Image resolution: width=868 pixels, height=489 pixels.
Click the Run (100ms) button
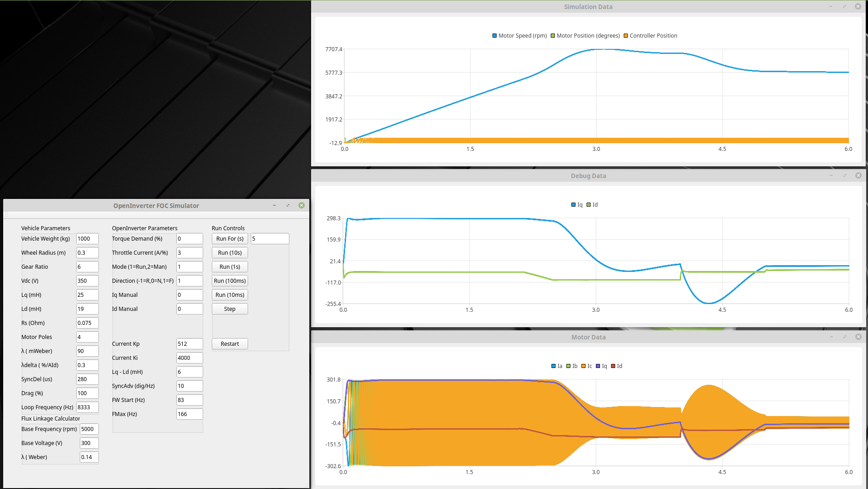point(229,281)
